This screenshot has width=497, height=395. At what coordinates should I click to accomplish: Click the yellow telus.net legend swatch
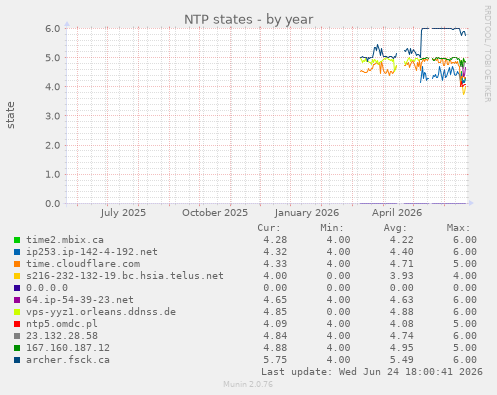pos(17,276)
